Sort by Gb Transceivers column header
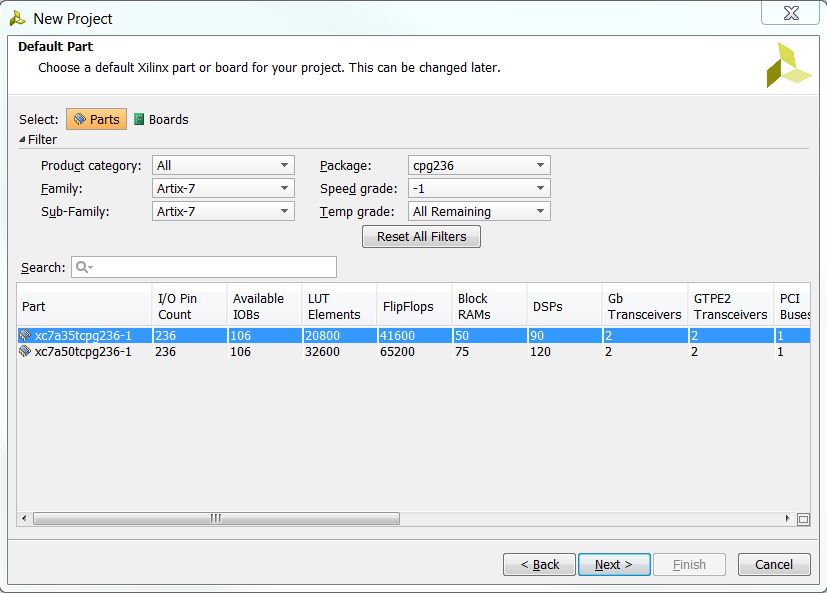This screenshot has height=593, width=827. (645, 306)
